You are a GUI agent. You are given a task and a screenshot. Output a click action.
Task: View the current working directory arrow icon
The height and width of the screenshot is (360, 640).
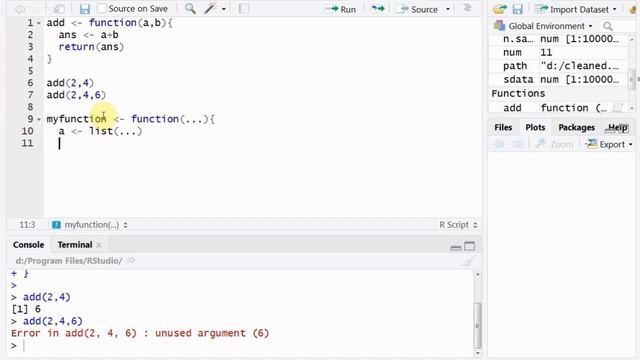[x=131, y=260]
